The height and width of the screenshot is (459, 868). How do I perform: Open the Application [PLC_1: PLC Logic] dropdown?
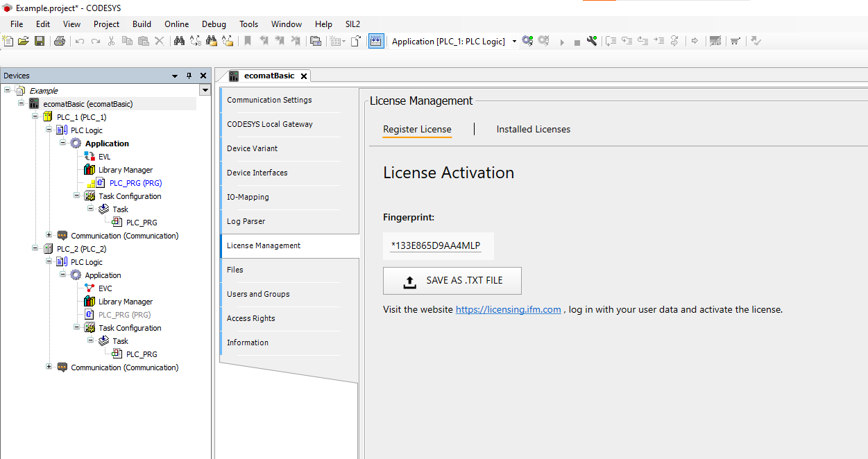pyautogui.click(x=514, y=42)
